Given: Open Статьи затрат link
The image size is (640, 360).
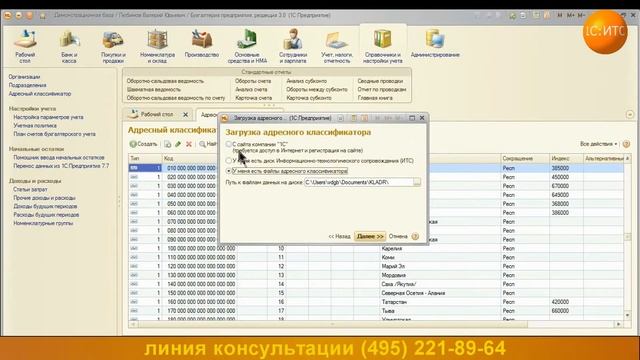Looking at the screenshot, I should [30, 189].
